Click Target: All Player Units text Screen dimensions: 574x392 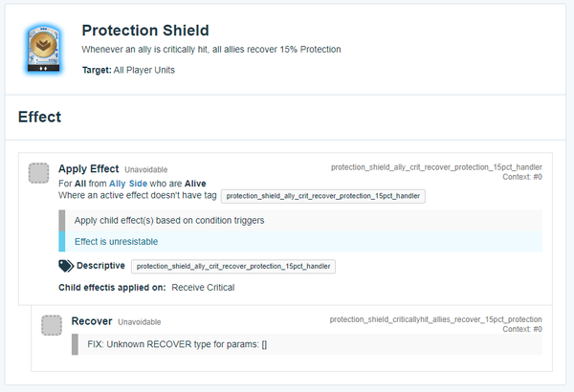point(128,70)
